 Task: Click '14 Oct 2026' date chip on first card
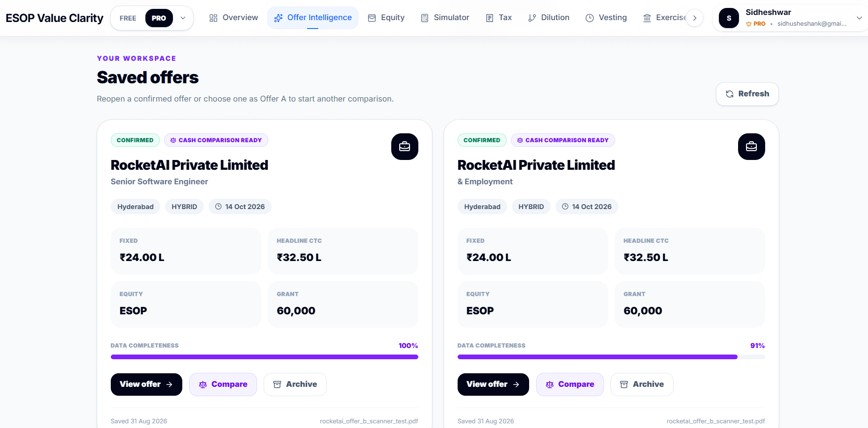point(240,207)
